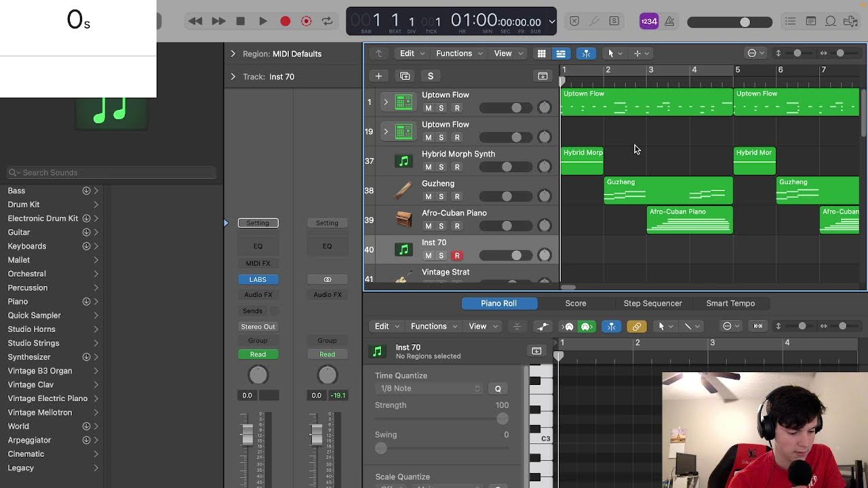Toggle the purple count-in button

click(x=649, y=22)
